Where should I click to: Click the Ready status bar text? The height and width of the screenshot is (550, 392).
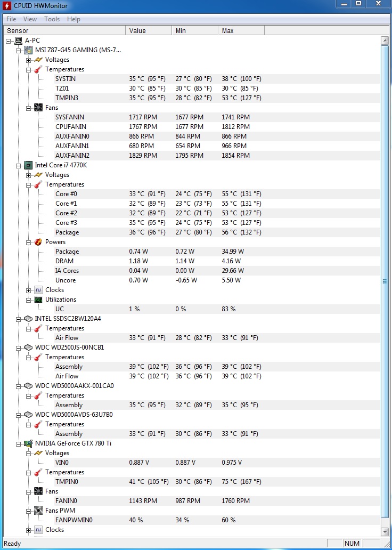(x=12, y=544)
